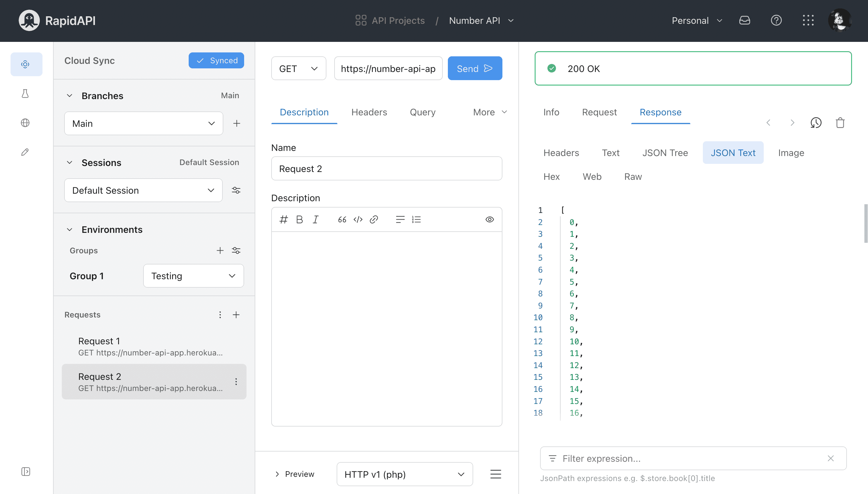Apply bold formatting in description
Screen dimensions: 868x494
pyautogui.click(x=299, y=220)
